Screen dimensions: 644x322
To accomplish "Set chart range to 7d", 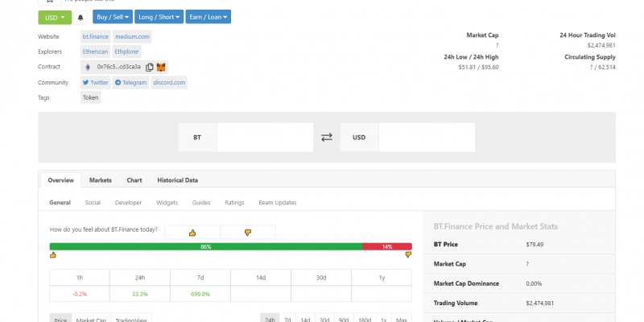I will (287, 320).
